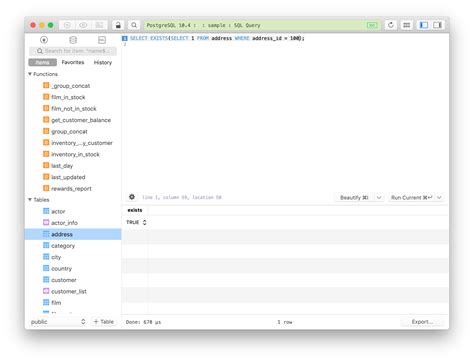The image size is (474, 362).
Task: Click the category table icon
Action: 46,245
